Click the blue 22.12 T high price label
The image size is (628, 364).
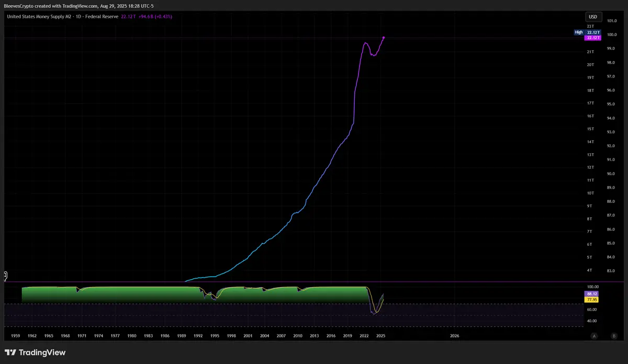(593, 32)
